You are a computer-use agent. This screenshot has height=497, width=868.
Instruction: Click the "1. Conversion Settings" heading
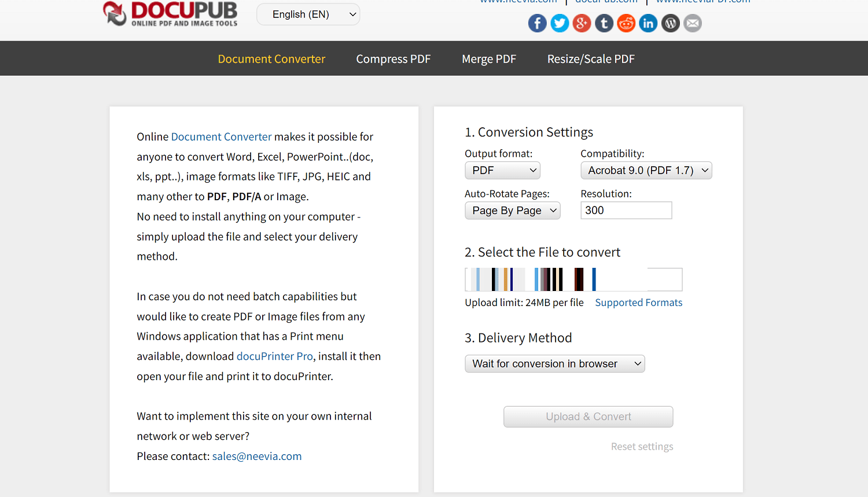pyautogui.click(x=529, y=132)
